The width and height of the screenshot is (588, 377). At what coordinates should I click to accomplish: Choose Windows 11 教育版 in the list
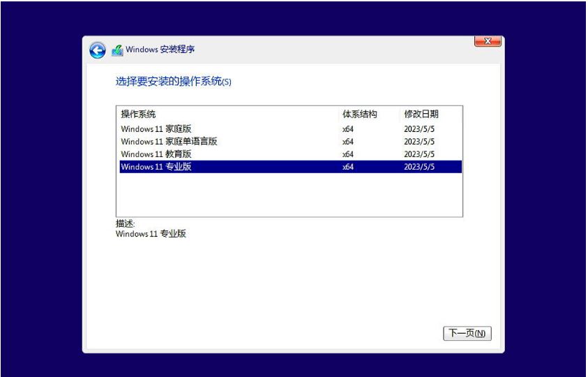point(156,154)
